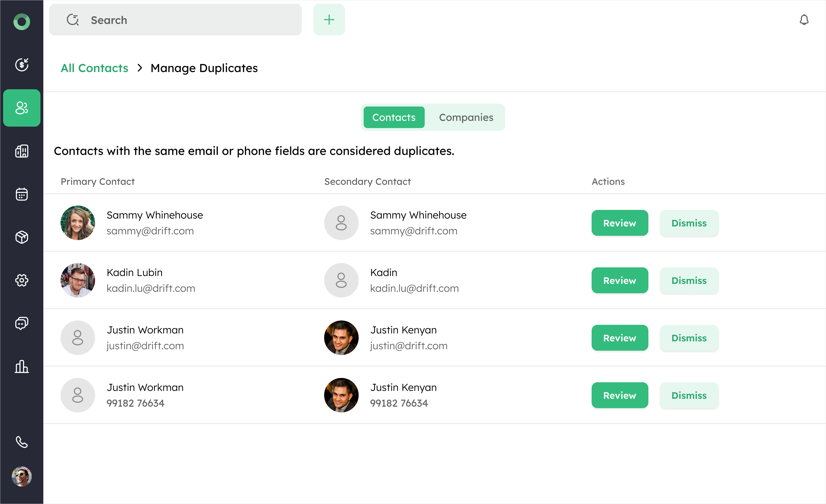Open the settings gear icon in sidebar
The width and height of the screenshot is (826, 504).
click(22, 280)
